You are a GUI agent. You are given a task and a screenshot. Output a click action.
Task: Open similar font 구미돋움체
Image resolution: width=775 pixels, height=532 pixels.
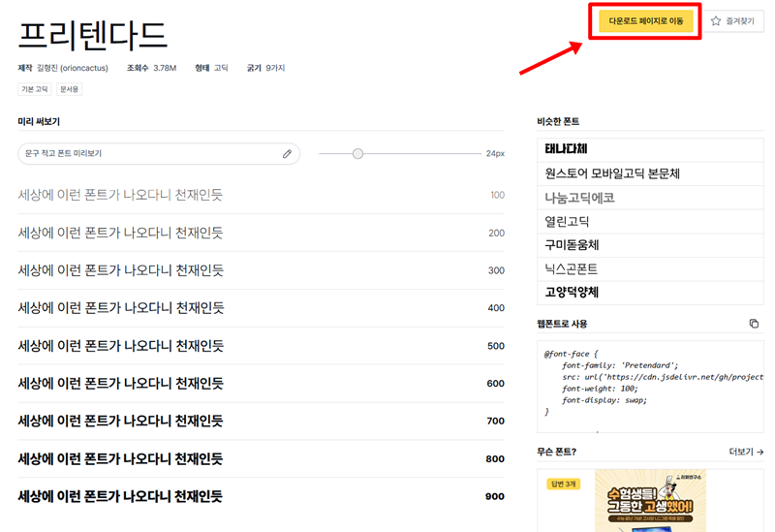pyautogui.click(x=650, y=245)
